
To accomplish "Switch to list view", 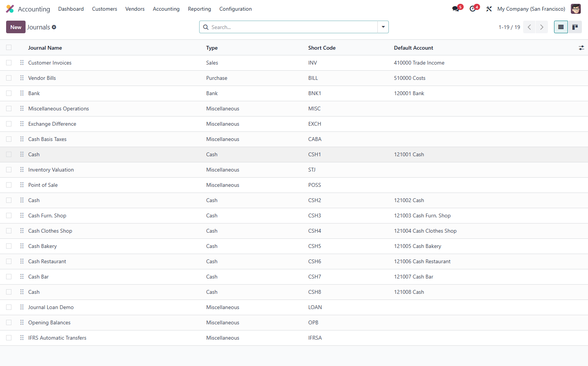I will (x=561, y=27).
